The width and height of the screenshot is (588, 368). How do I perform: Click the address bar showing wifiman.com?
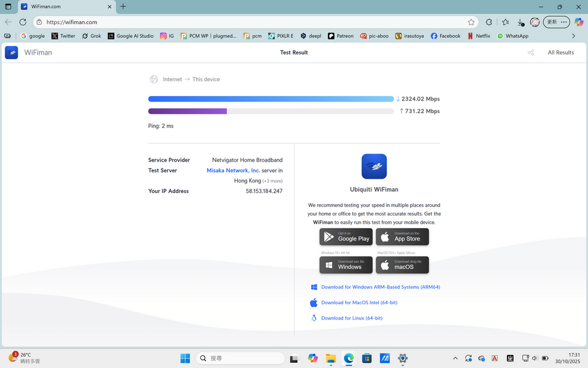click(247, 22)
